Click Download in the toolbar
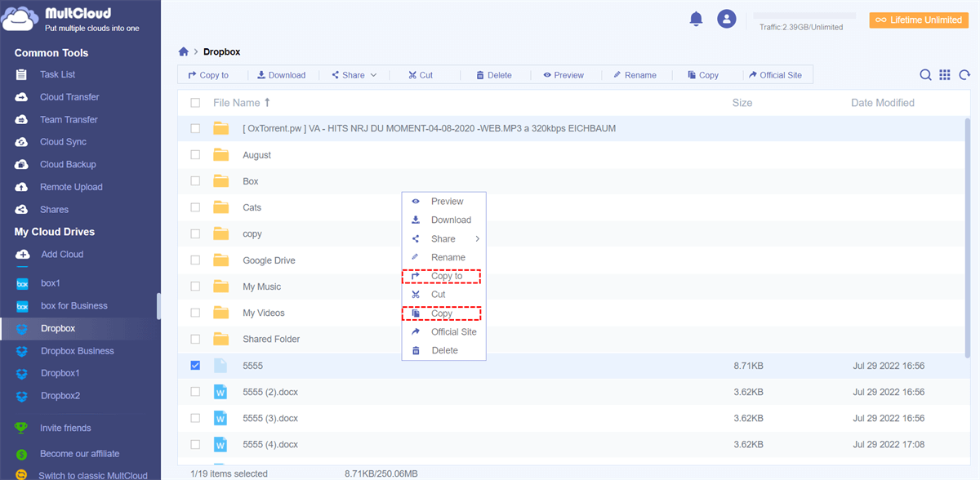This screenshot has width=980, height=480. click(x=281, y=75)
